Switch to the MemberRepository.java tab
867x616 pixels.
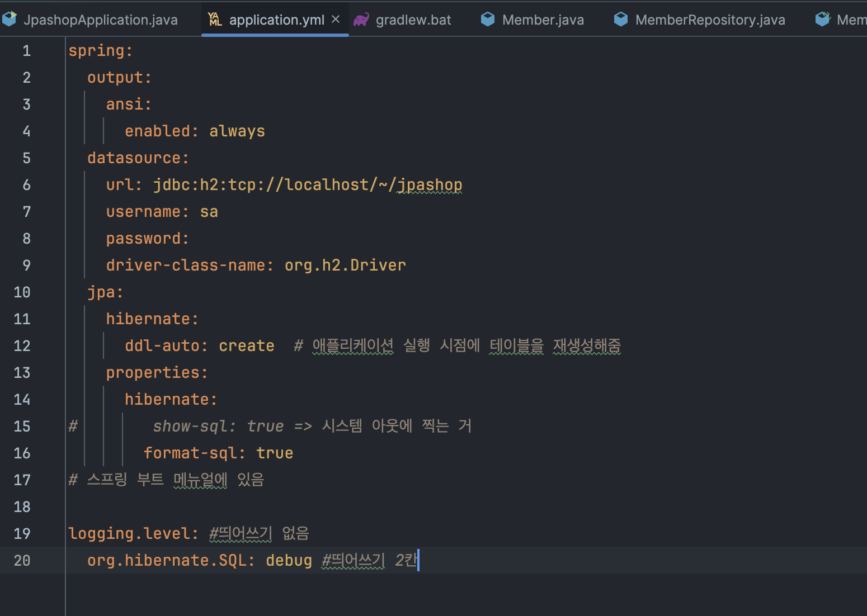[x=710, y=20]
